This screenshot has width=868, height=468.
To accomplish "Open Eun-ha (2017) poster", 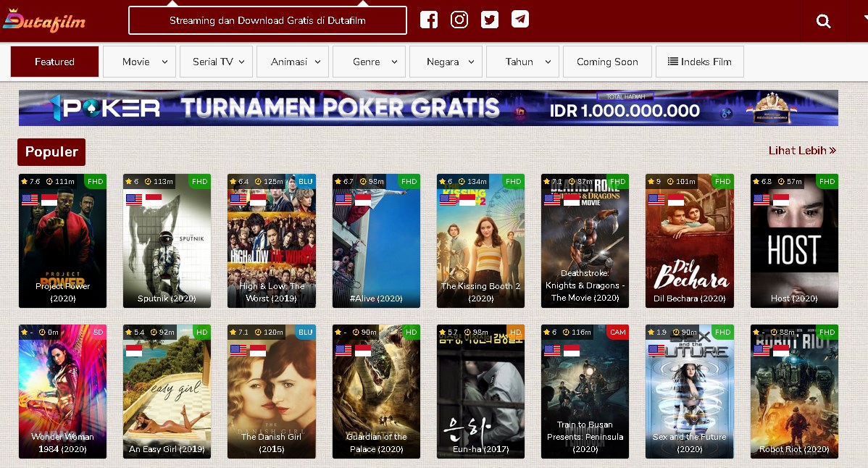I will tap(480, 392).
